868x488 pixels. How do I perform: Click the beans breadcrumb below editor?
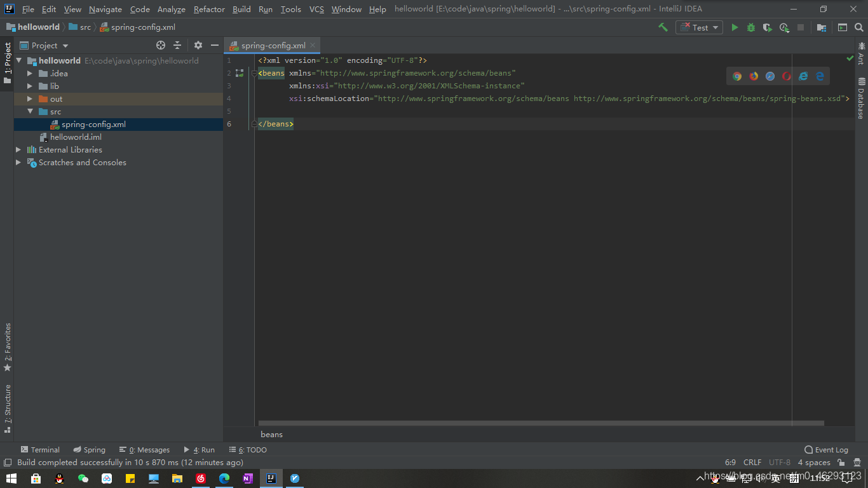tap(271, 434)
